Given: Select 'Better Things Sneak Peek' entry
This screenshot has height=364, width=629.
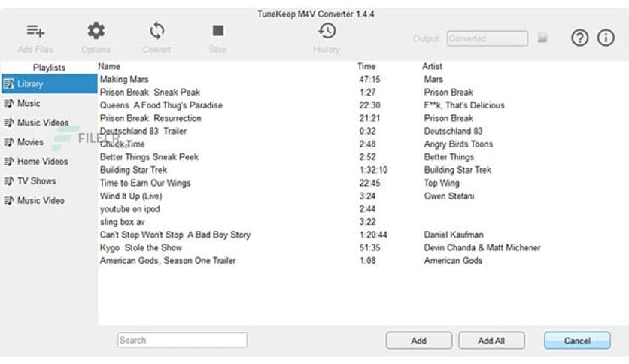Looking at the screenshot, I should [x=149, y=157].
